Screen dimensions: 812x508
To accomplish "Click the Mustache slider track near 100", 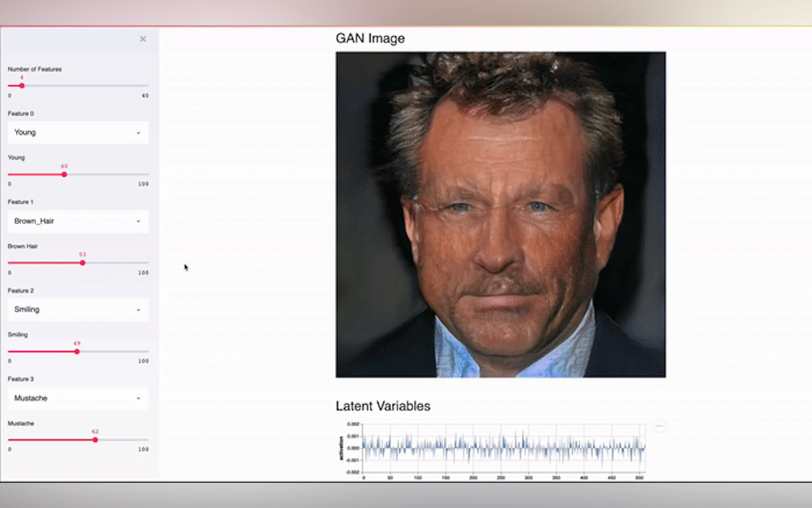I will click(145, 440).
